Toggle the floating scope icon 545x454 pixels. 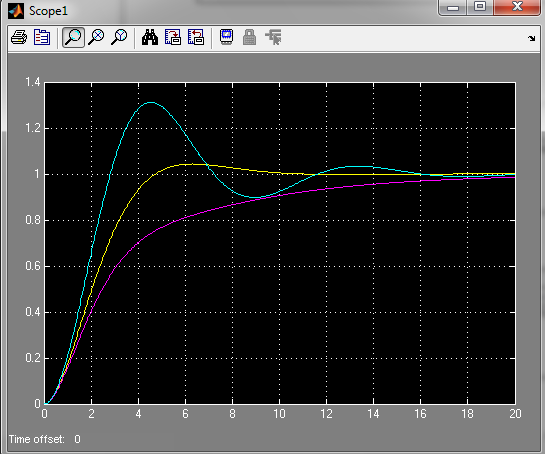pyautogui.click(x=226, y=37)
